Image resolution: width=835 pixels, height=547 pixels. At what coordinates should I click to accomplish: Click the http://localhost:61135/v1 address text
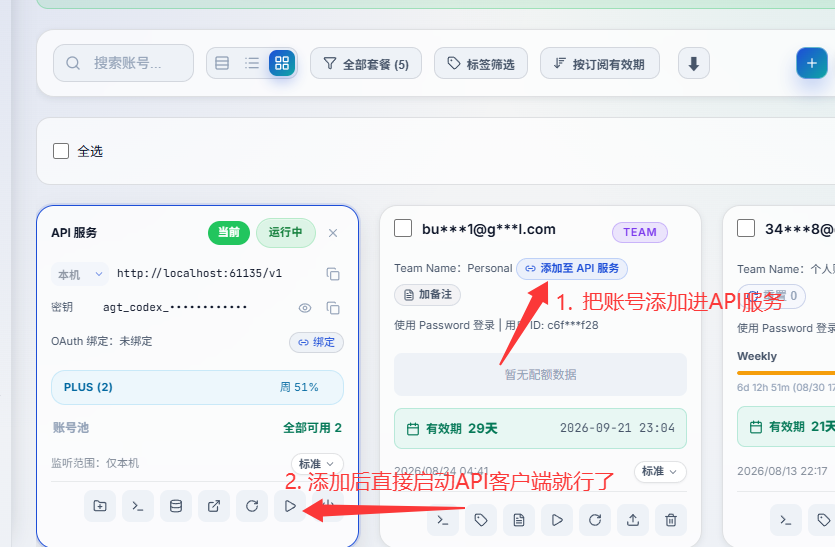(x=199, y=274)
